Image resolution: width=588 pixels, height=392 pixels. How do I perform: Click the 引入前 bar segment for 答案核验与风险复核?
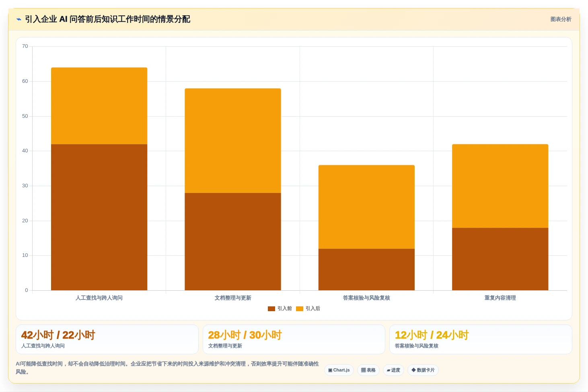coord(366,269)
